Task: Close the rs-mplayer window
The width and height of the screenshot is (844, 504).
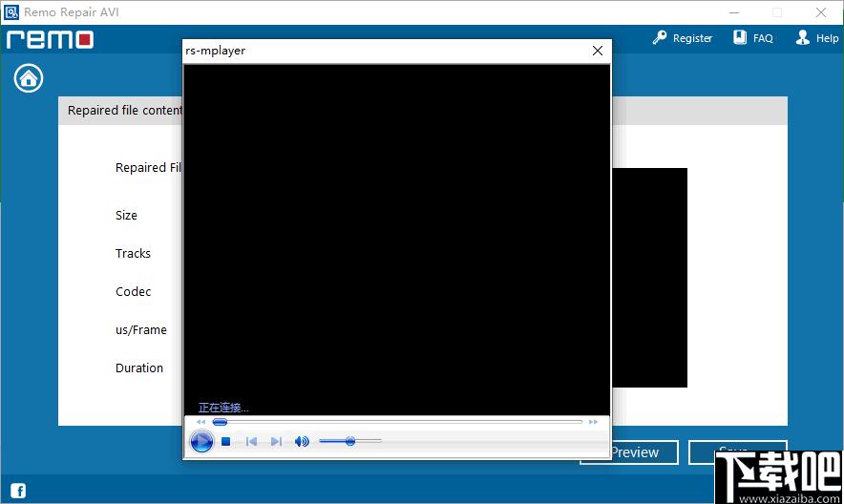Action: [598, 51]
